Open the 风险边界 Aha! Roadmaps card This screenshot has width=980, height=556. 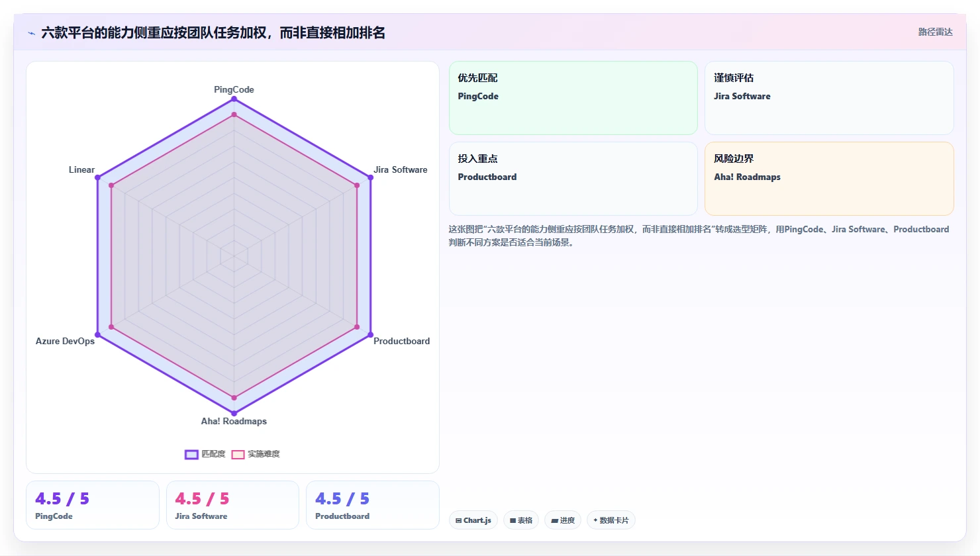(x=829, y=179)
